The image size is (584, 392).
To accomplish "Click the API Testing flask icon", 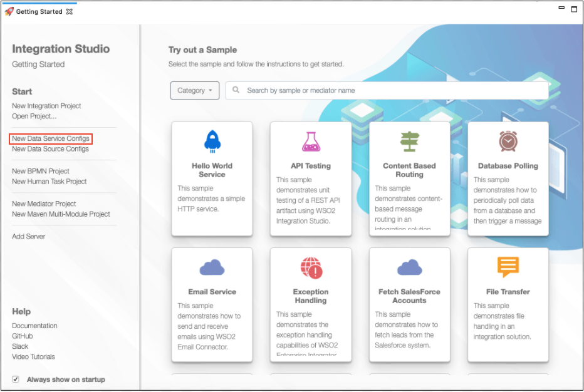I will click(311, 142).
